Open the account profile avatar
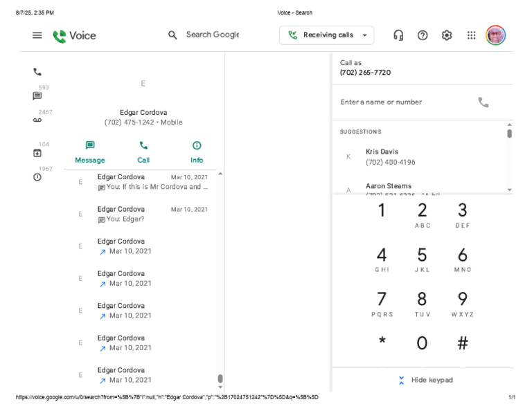 pos(496,35)
